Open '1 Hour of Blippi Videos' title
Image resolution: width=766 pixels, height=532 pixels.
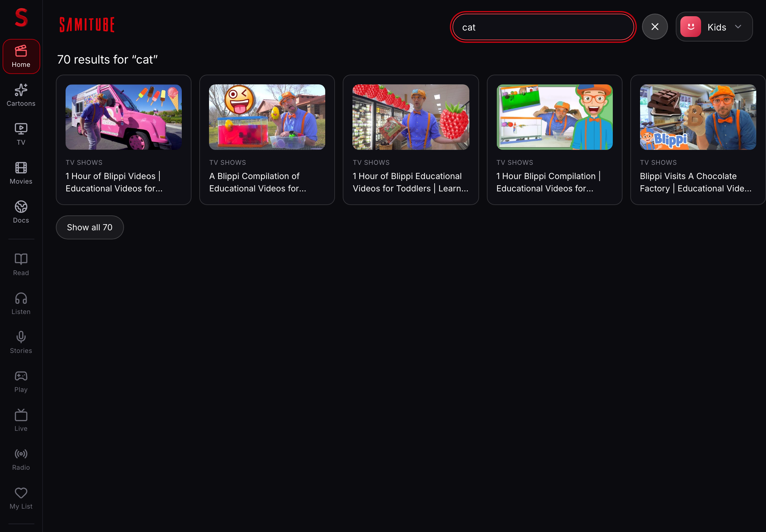coord(114,182)
